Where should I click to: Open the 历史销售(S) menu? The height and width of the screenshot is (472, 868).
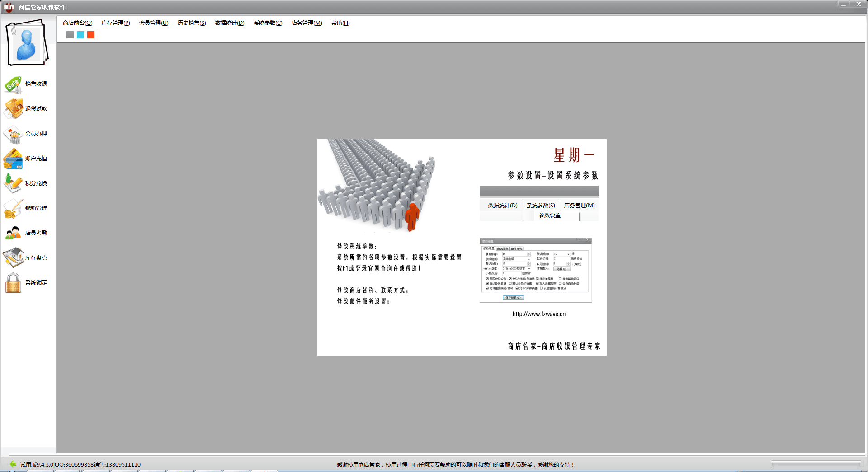tap(192, 23)
